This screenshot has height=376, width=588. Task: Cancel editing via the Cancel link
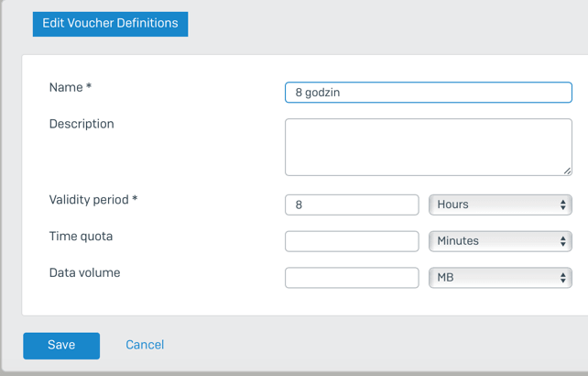145,345
